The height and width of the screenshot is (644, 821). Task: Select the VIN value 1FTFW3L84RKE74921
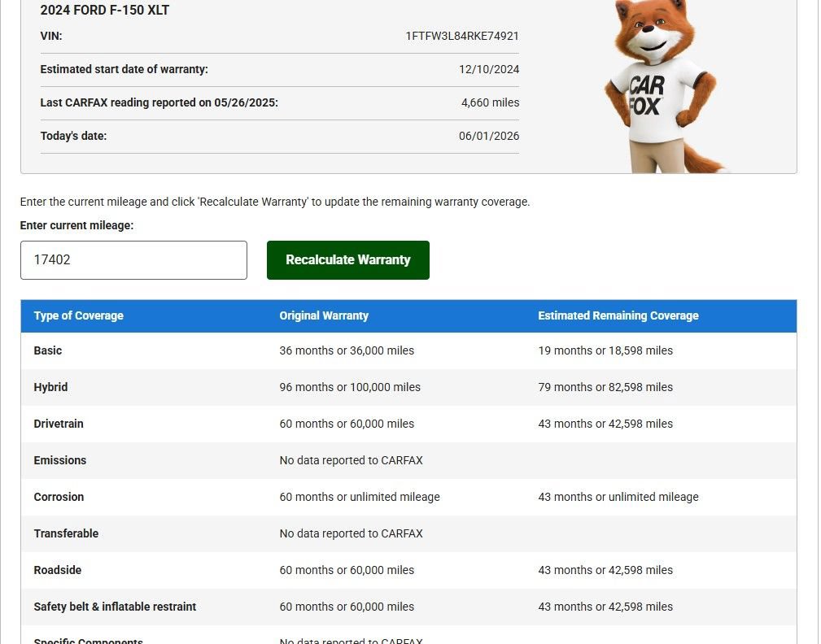coord(462,36)
